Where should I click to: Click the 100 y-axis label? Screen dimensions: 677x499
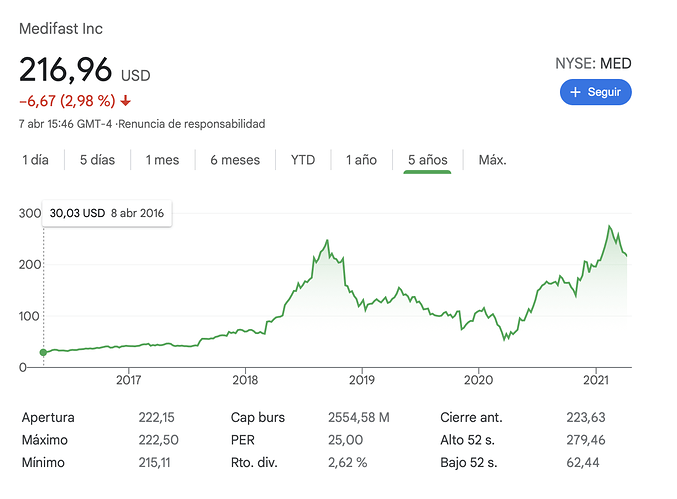pos(30,316)
